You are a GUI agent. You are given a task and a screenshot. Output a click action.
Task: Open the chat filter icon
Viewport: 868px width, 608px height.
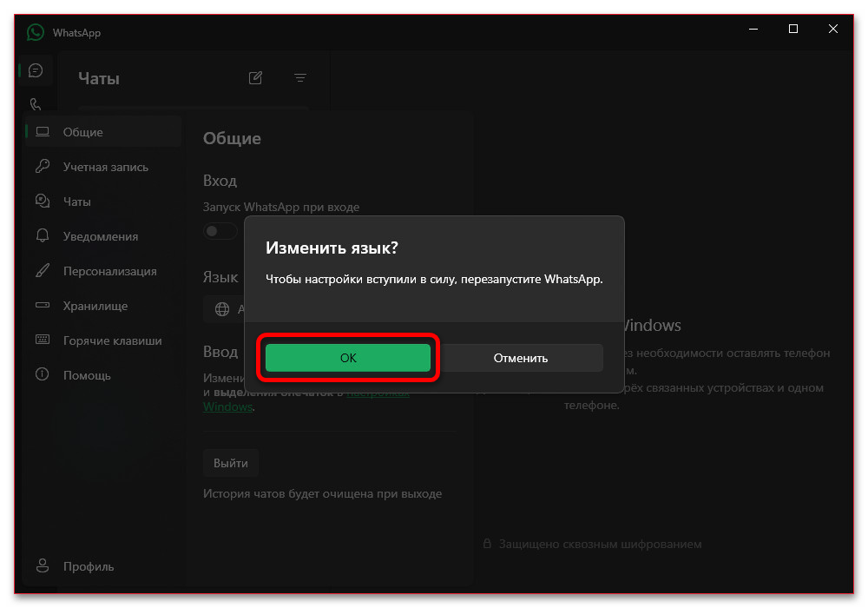click(x=300, y=78)
